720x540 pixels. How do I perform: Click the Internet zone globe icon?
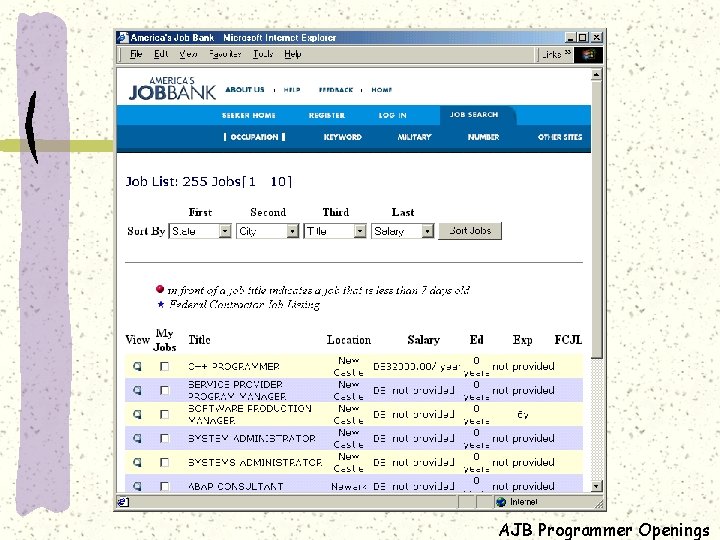[x=501, y=502]
